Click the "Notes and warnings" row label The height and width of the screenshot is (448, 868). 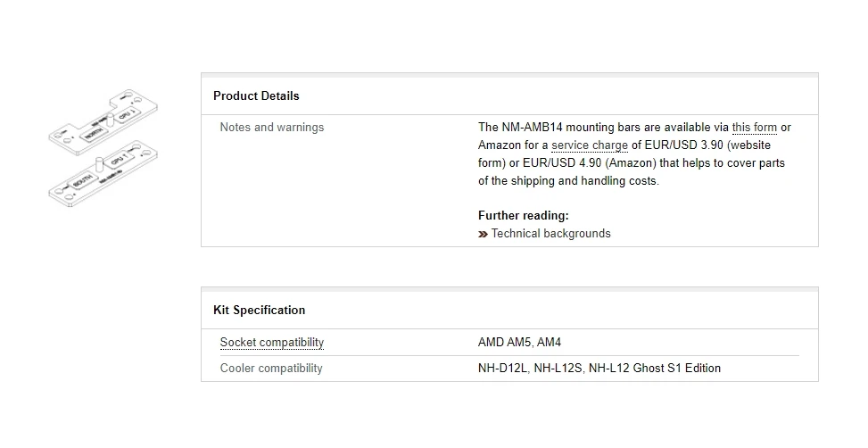pyautogui.click(x=271, y=128)
